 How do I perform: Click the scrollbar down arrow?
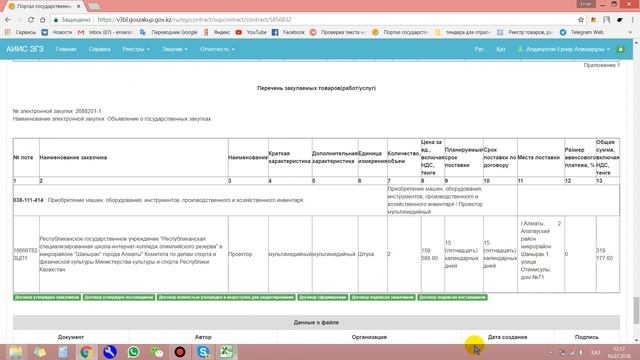pyautogui.click(x=636, y=340)
